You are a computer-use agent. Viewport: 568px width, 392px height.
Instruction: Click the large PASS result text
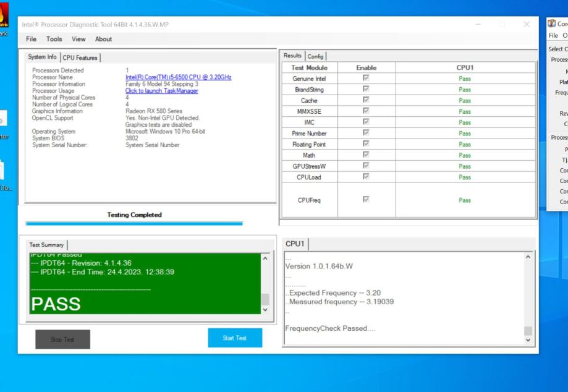point(56,304)
